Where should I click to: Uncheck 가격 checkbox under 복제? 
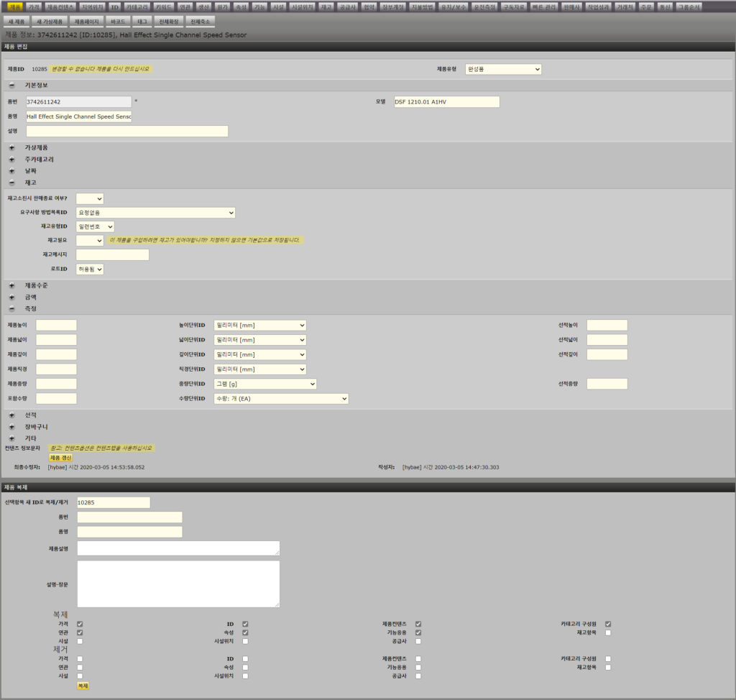[80, 624]
